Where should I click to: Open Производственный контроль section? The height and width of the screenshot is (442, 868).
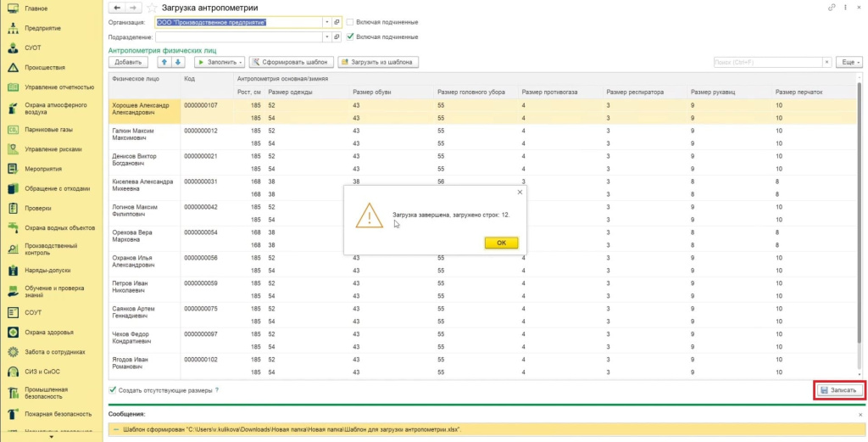click(x=51, y=249)
